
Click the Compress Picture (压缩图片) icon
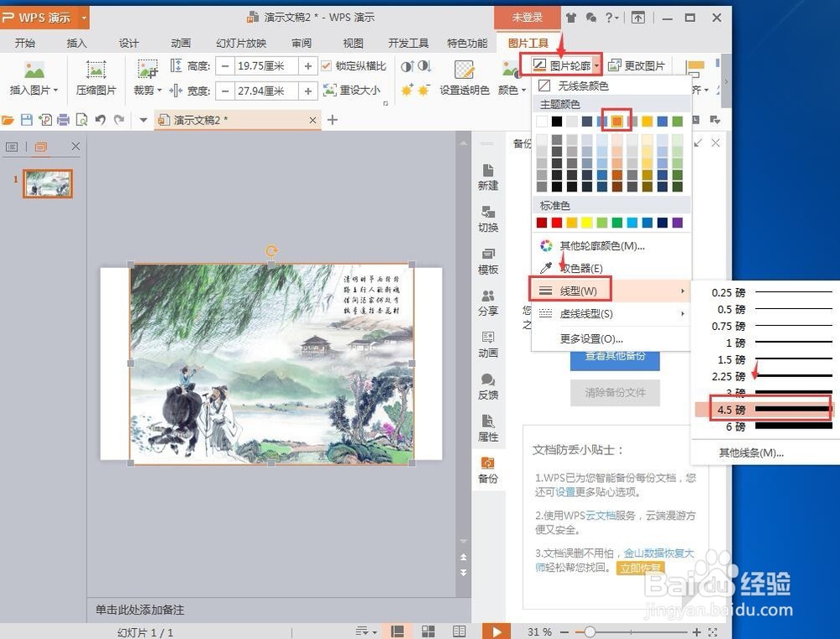[x=96, y=71]
